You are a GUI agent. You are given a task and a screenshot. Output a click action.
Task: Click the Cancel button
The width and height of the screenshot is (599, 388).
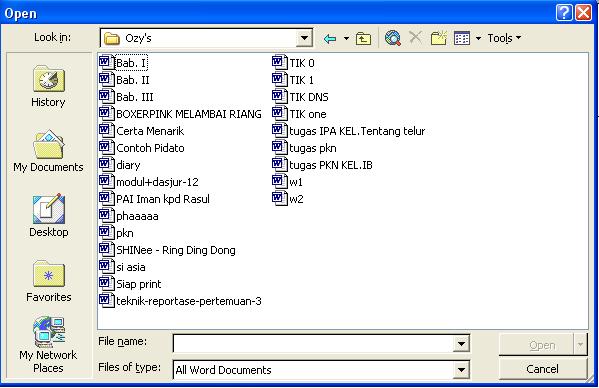542,369
